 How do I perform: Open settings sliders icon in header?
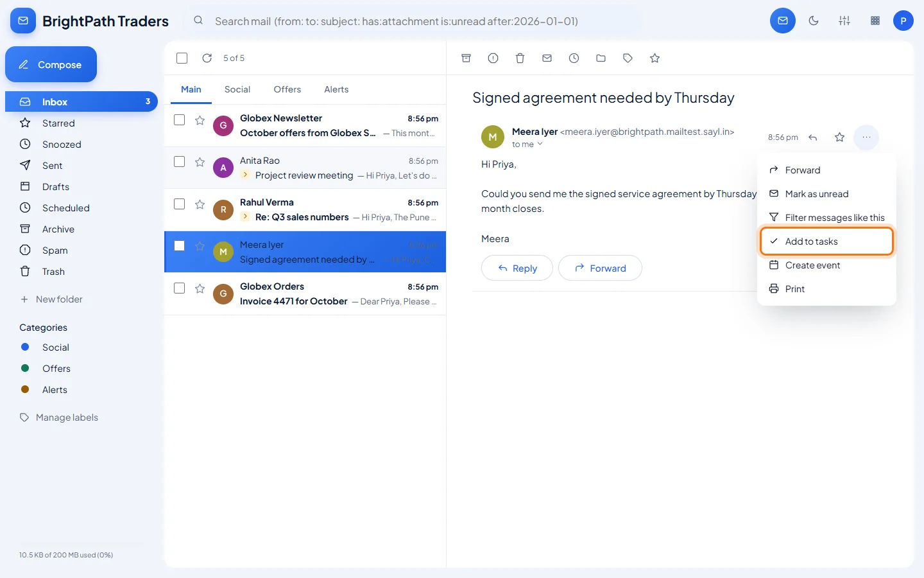844,21
